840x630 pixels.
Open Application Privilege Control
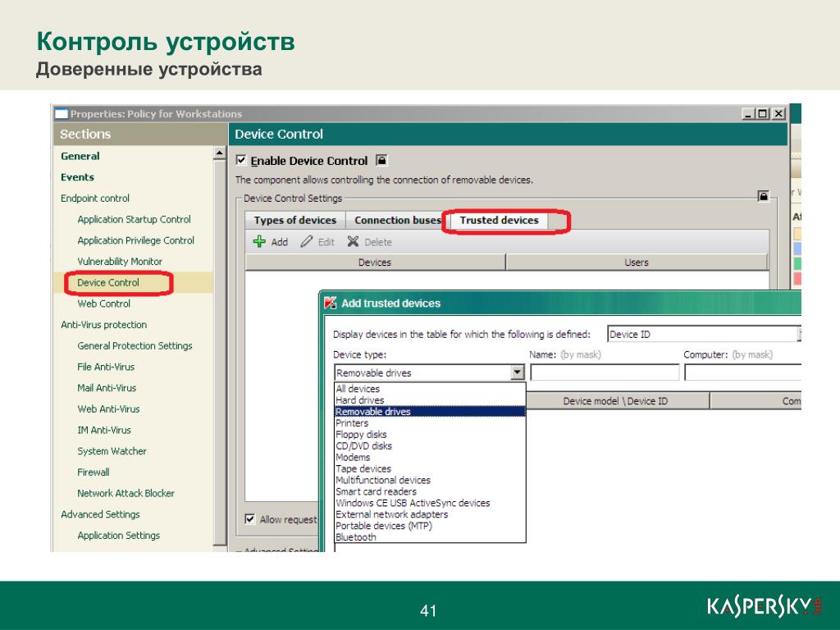tap(135, 240)
